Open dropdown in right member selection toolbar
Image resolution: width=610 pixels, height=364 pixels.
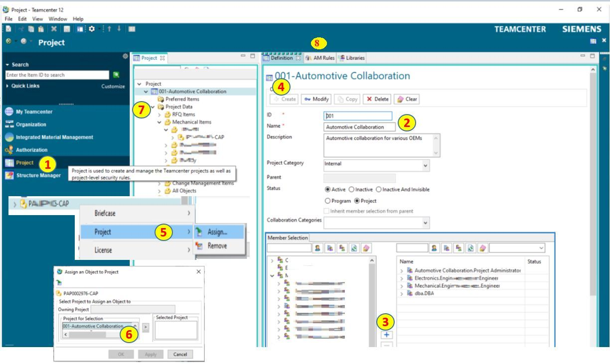541,248
